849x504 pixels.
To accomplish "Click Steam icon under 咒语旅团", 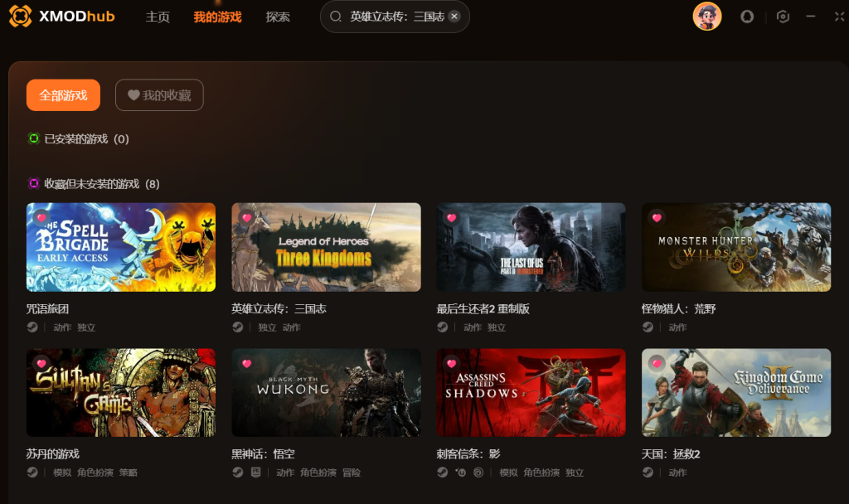I will 32,327.
